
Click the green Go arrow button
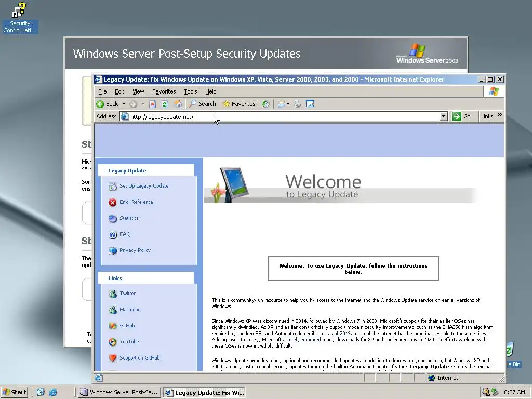(457, 116)
